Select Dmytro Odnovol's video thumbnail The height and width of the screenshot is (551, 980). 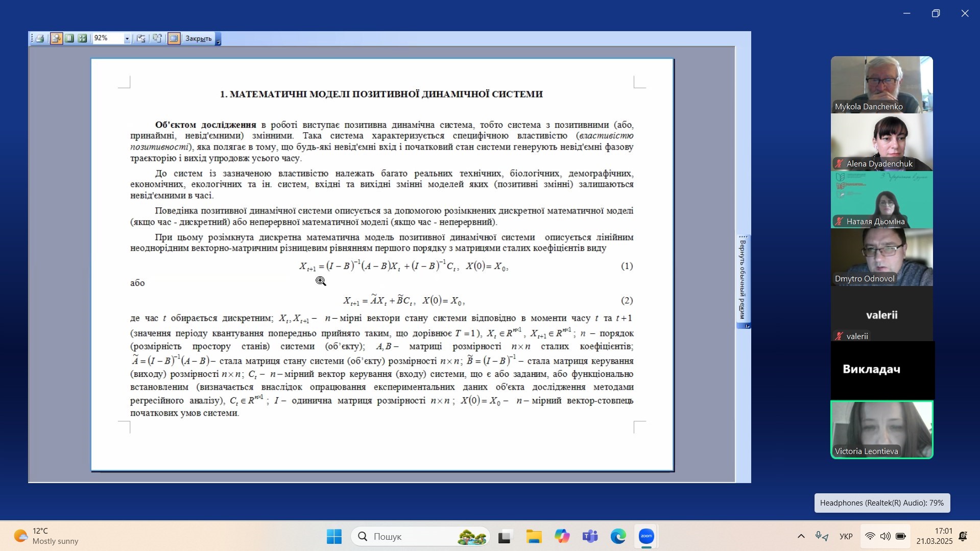(881, 257)
